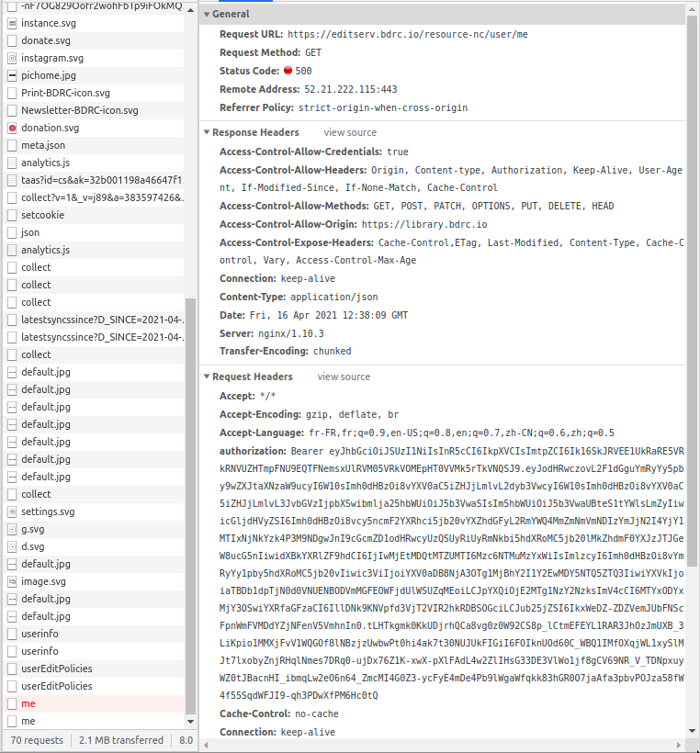View source of Response Headers
700x753 pixels.
coord(350,132)
